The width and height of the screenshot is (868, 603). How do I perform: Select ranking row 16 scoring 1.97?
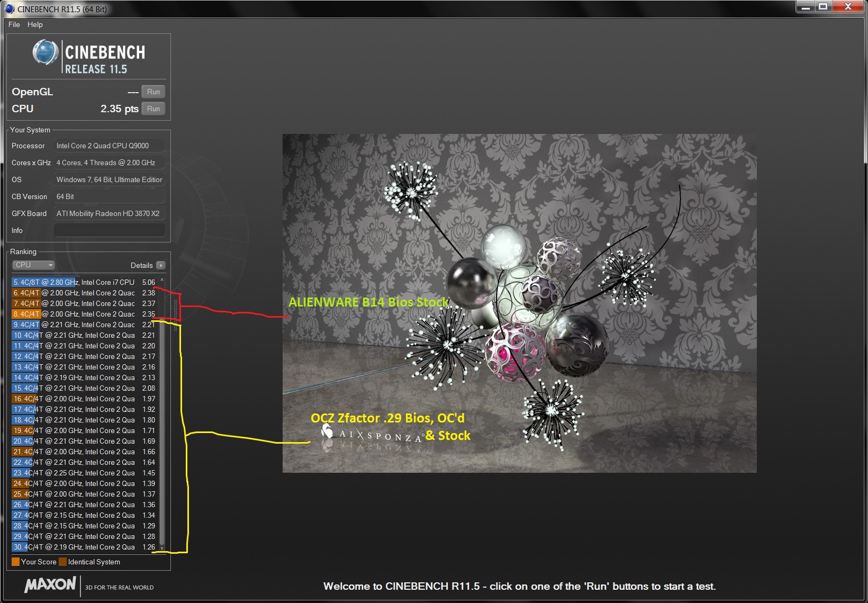pos(84,399)
